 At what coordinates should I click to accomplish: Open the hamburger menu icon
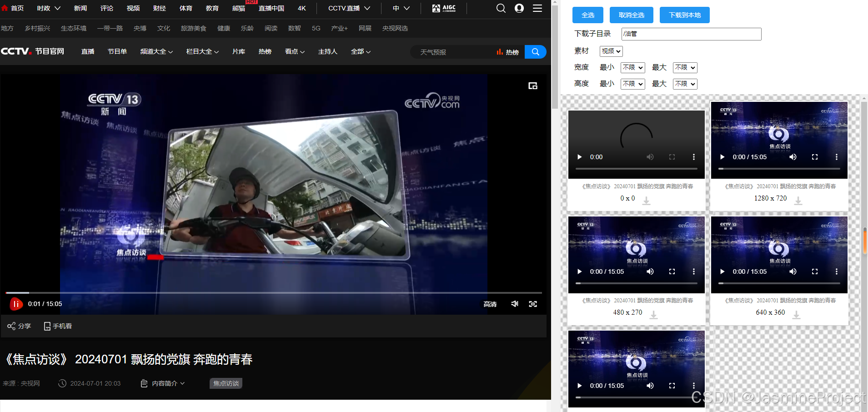click(537, 8)
